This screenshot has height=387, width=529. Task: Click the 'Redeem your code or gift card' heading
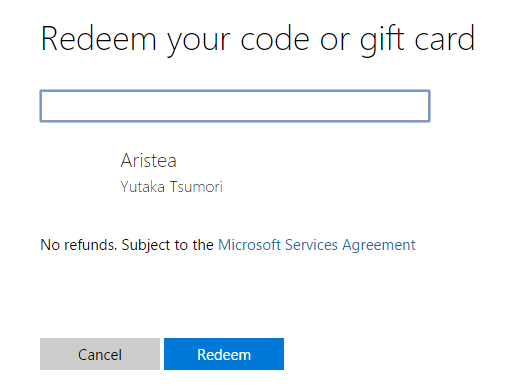click(258, 39)
